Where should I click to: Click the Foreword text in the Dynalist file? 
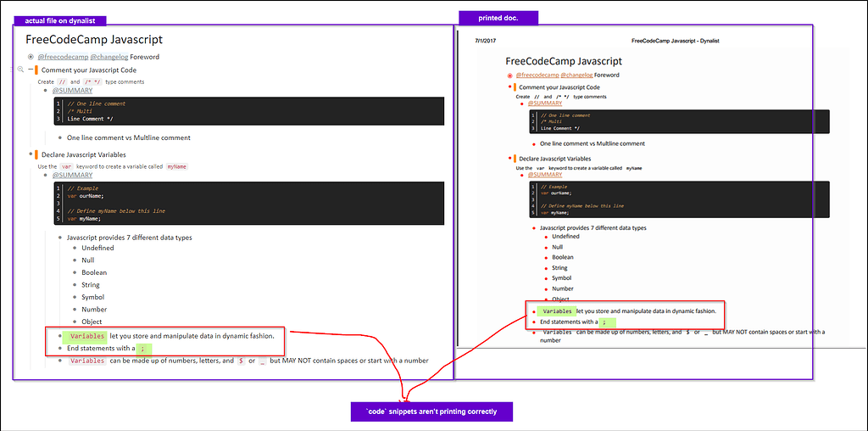144,57
